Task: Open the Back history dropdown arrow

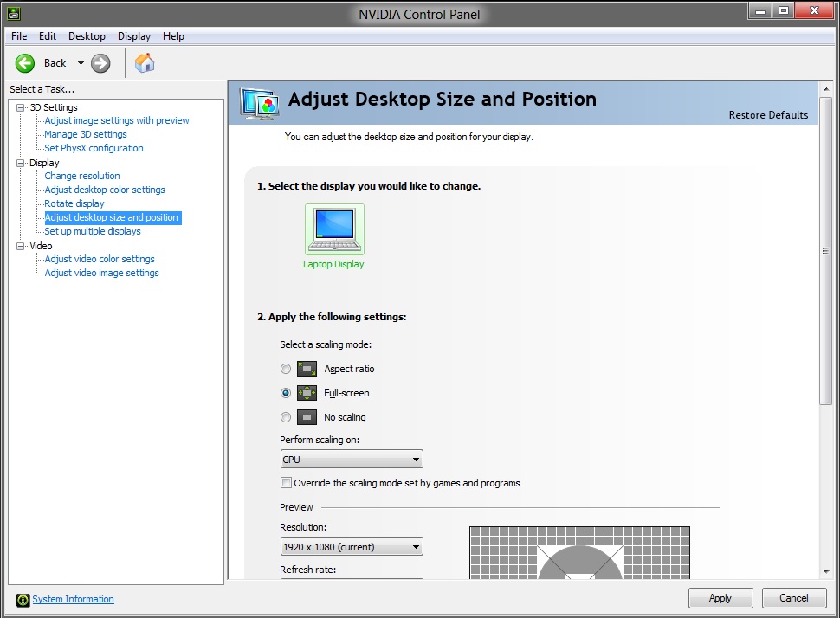Action: pos(81,62)
